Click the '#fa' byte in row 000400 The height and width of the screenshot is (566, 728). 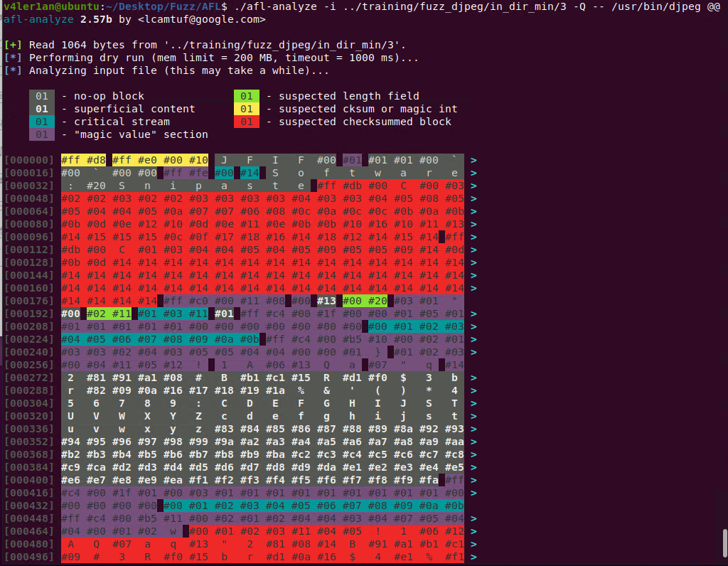coord(429,480)
